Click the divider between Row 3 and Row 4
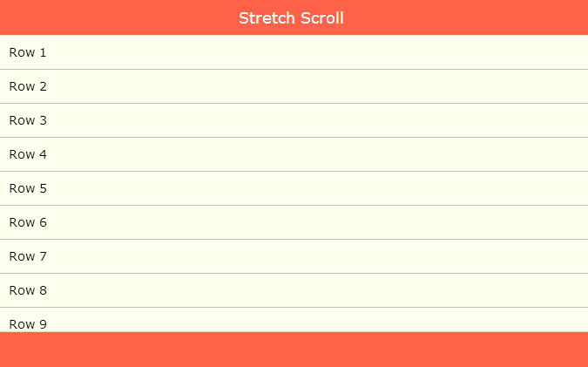Viewport: 588px width, 367px height. click(294, 137)
